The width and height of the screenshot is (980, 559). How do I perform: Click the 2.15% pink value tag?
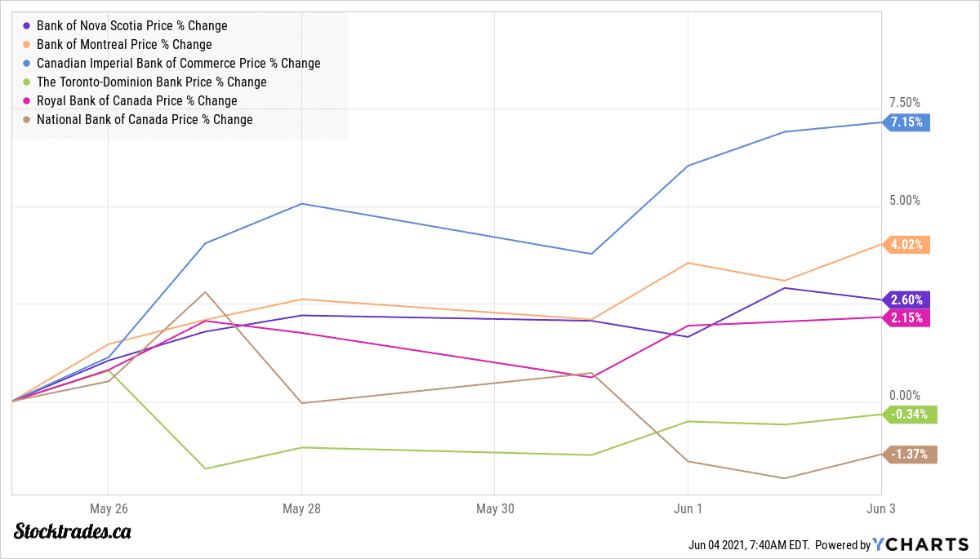click(906, 317)
